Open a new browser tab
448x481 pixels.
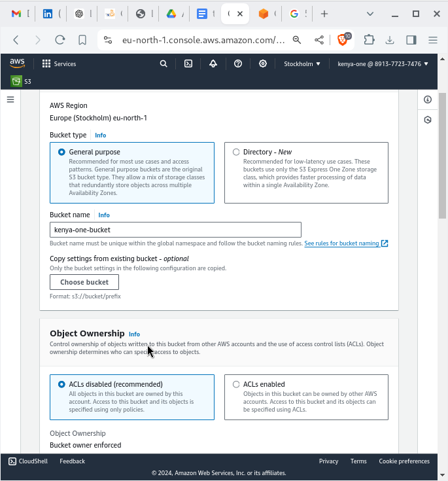coord(324,14)
